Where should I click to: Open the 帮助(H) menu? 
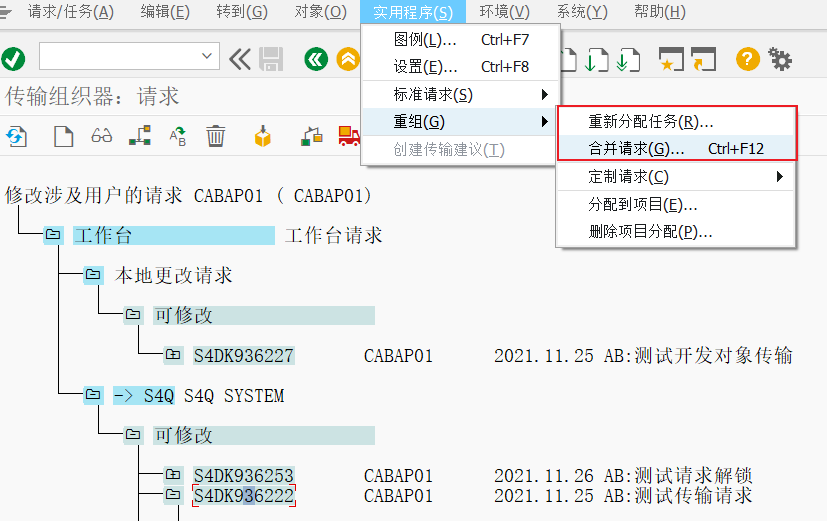pos(660,12)
